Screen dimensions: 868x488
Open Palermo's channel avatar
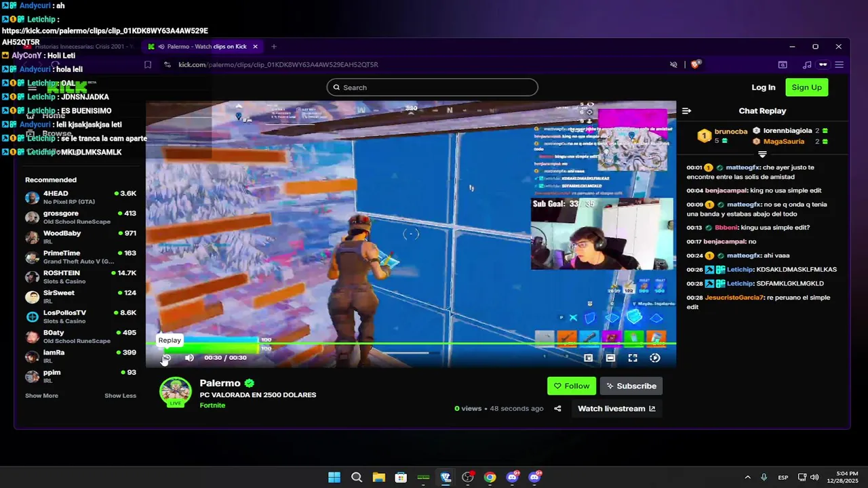click(176, 393)
